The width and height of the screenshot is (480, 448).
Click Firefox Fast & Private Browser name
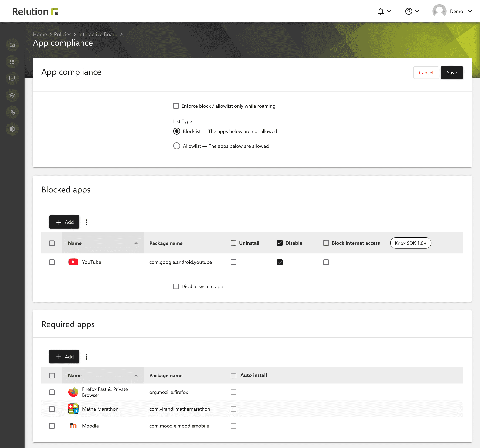105,392
